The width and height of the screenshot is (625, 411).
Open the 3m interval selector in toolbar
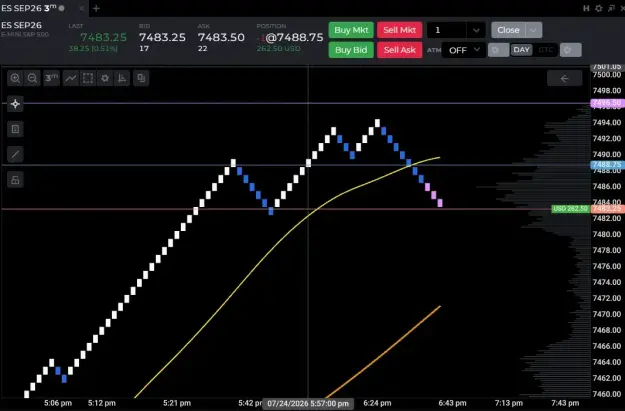coord(51,78)
